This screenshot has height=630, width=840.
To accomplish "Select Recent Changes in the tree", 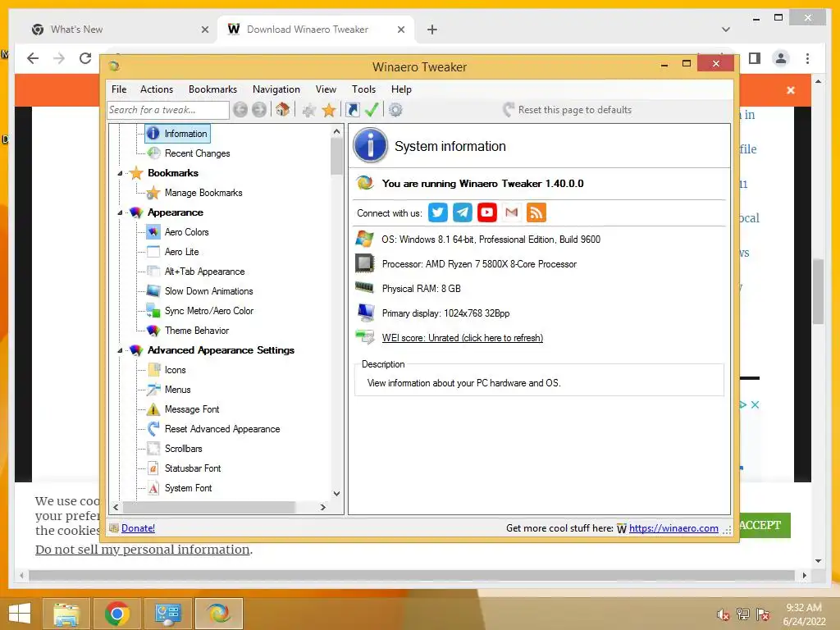I will coord(197,153).
